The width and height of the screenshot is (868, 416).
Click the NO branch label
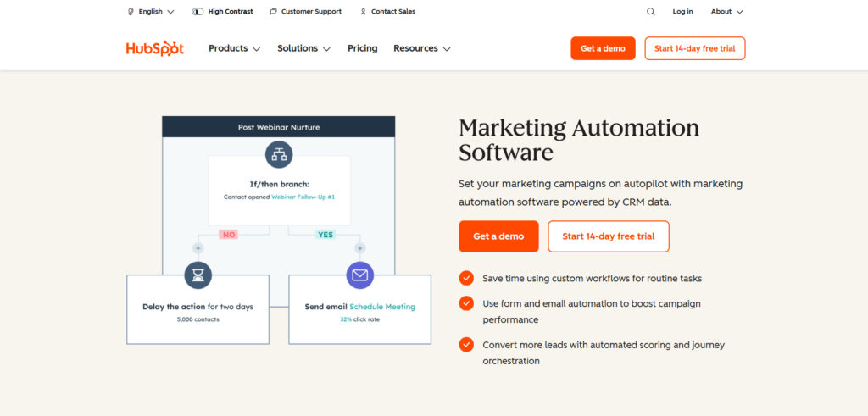click(x=229, y=235)
